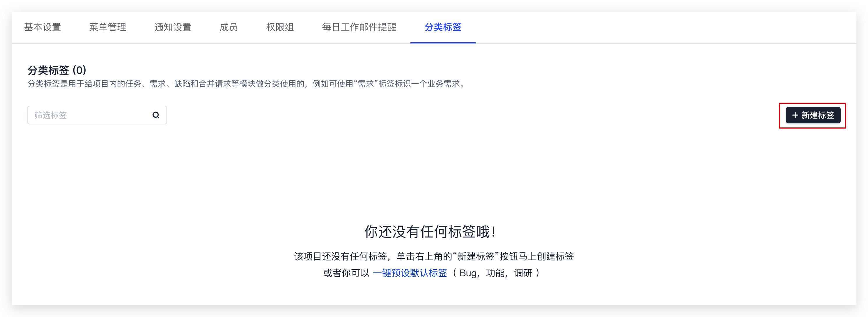Select the 成员 tab

pos(228,27)
